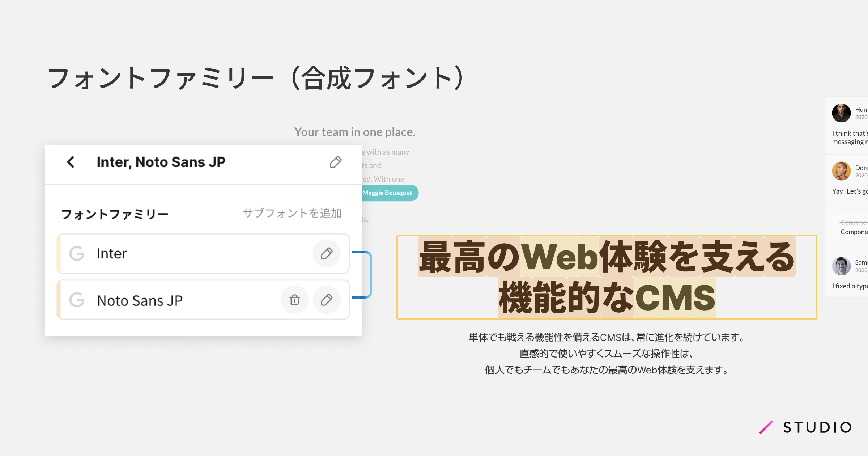Click the dark-haired avatar in top comment
The height and width of the screenshot is (456, 868).
tap(841, 113)
